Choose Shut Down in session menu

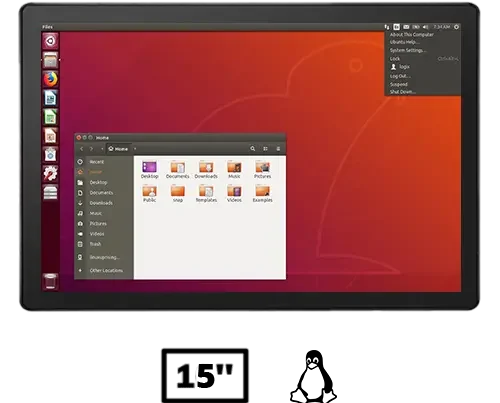pyautogui.click(x=403, y=92)
